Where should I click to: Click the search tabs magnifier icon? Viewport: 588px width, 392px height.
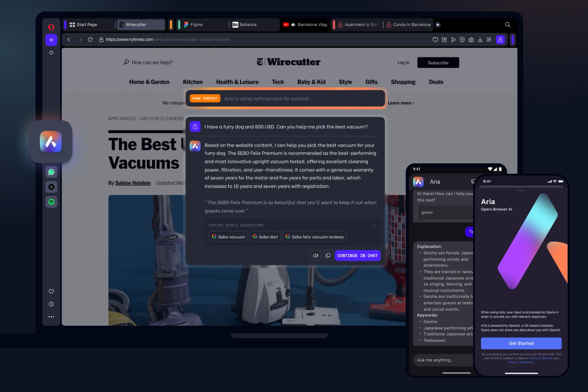508,25
